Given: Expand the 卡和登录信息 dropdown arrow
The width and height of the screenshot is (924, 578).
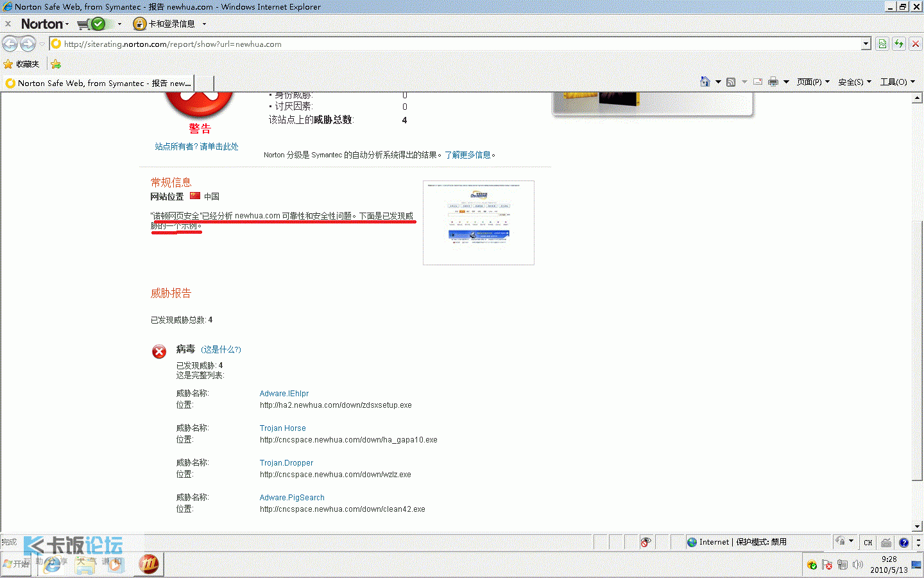Looking at the screenshot, I should point(204,24).
